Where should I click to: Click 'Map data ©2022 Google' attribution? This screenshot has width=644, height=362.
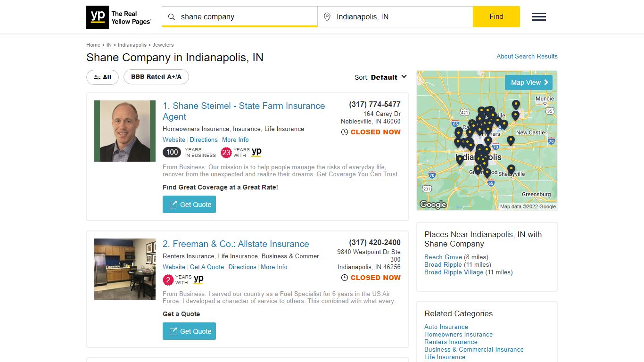[x=528, y=206]
